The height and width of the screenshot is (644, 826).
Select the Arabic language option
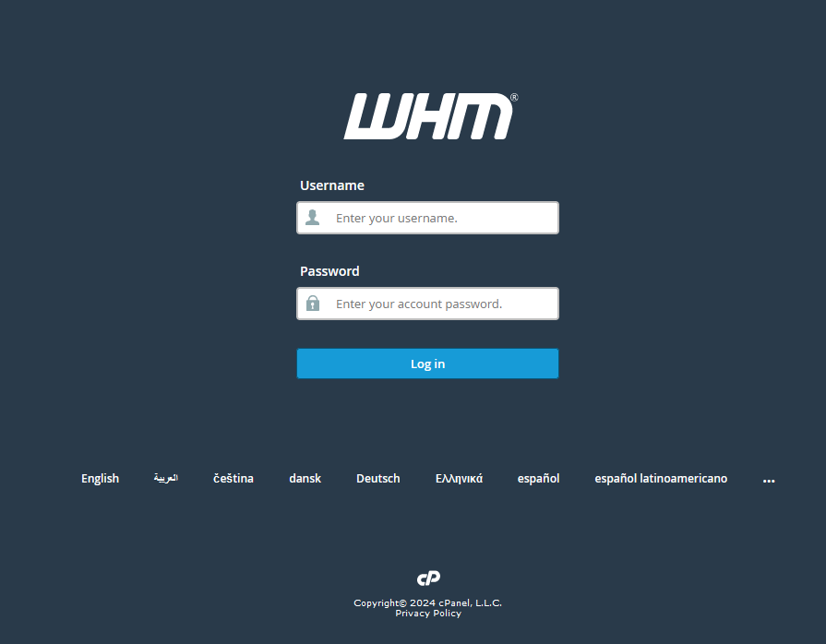166,478
